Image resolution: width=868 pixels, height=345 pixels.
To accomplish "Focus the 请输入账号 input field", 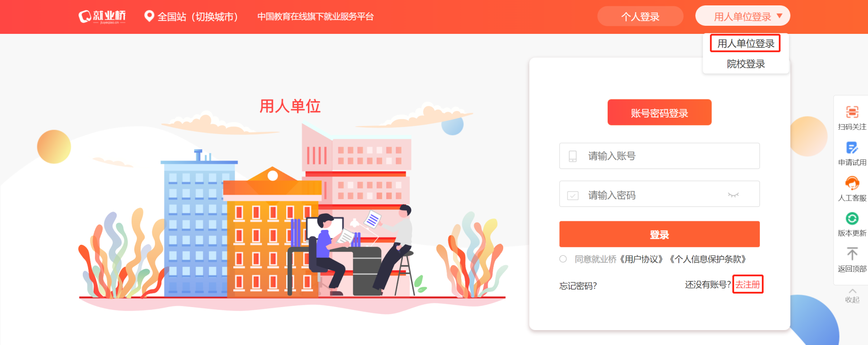I will (659, 156).
